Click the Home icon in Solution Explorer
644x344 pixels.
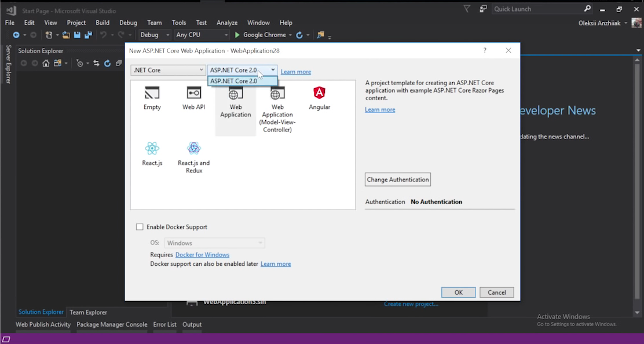[x=46, y=63]
